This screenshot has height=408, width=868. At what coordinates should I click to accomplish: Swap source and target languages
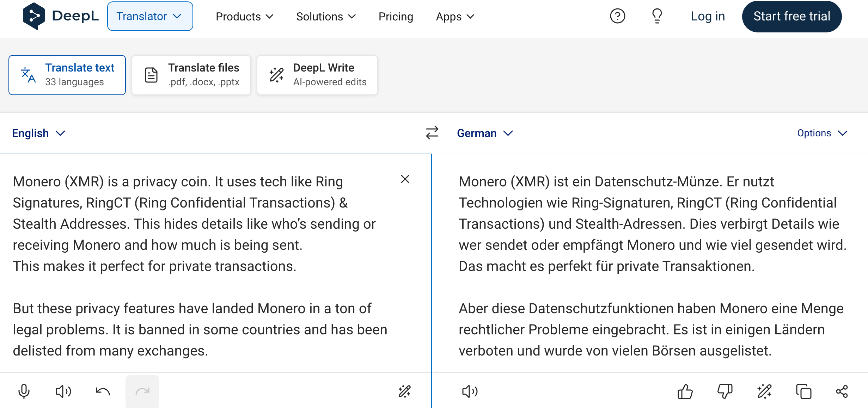point(432,133)
